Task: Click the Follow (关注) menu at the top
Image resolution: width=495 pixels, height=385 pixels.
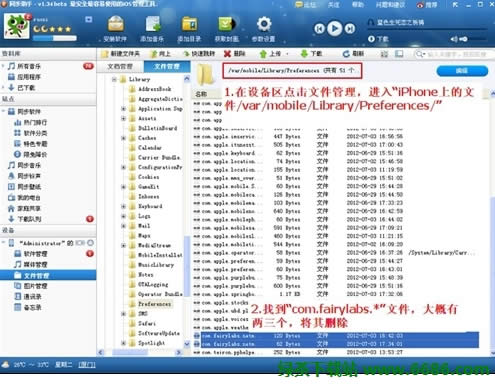Action: 333,5
